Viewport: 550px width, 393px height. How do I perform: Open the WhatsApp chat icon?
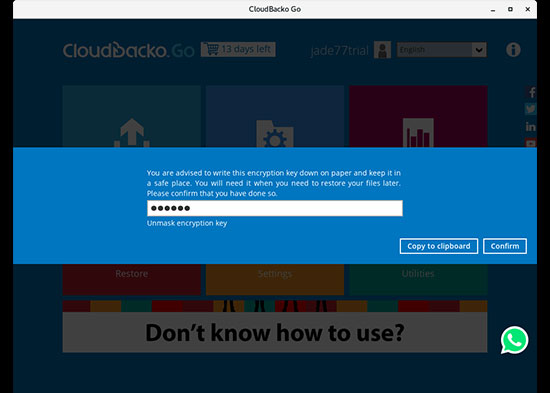pos(514,340)
